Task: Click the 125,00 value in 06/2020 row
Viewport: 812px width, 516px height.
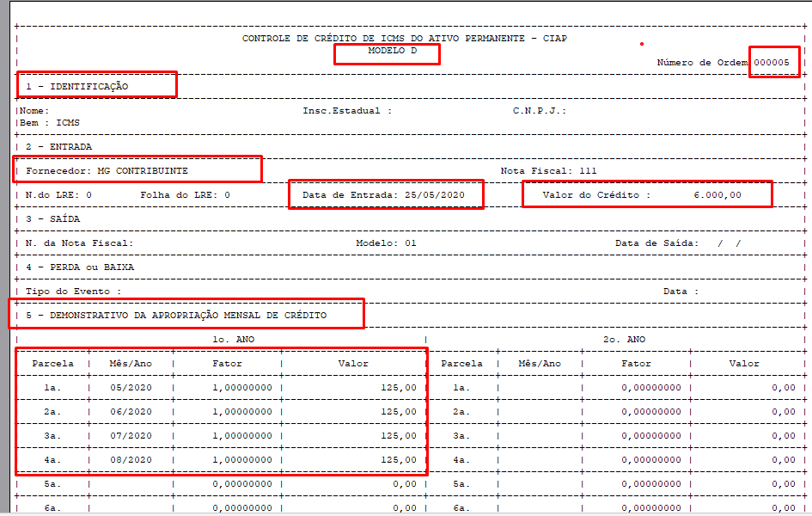Action: click(398, 412)
